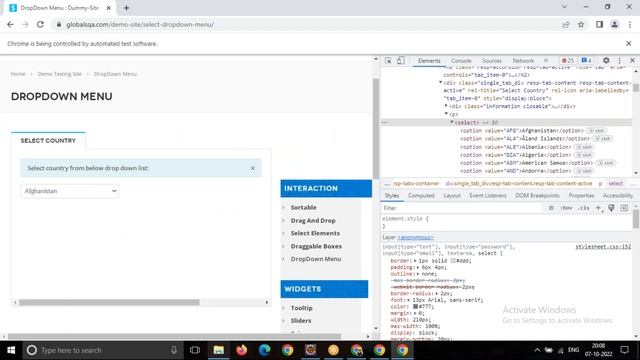Open the Draggable Boxes sidebar link

pyautogui.click(x=316, y=246)
